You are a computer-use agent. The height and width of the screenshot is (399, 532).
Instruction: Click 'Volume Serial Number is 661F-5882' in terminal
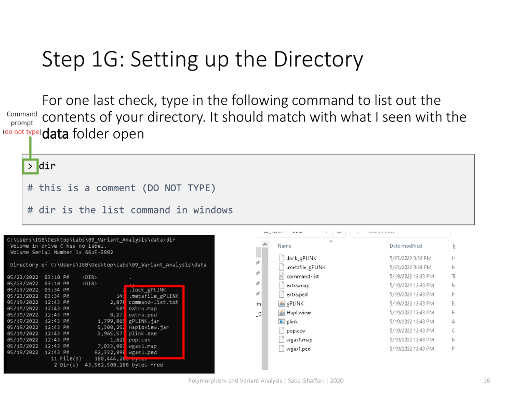coord(62,252)
